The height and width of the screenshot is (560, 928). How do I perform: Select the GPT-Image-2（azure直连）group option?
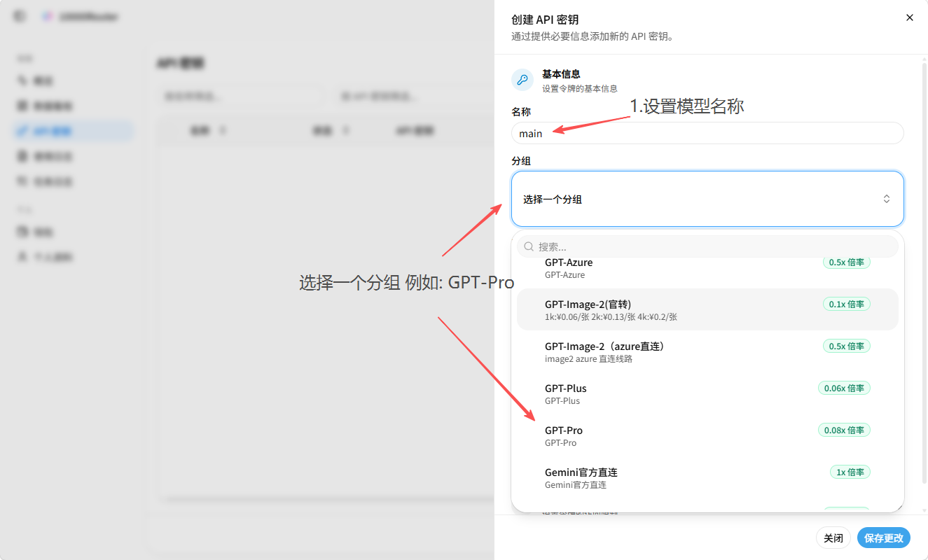click(x=707, y=351)
